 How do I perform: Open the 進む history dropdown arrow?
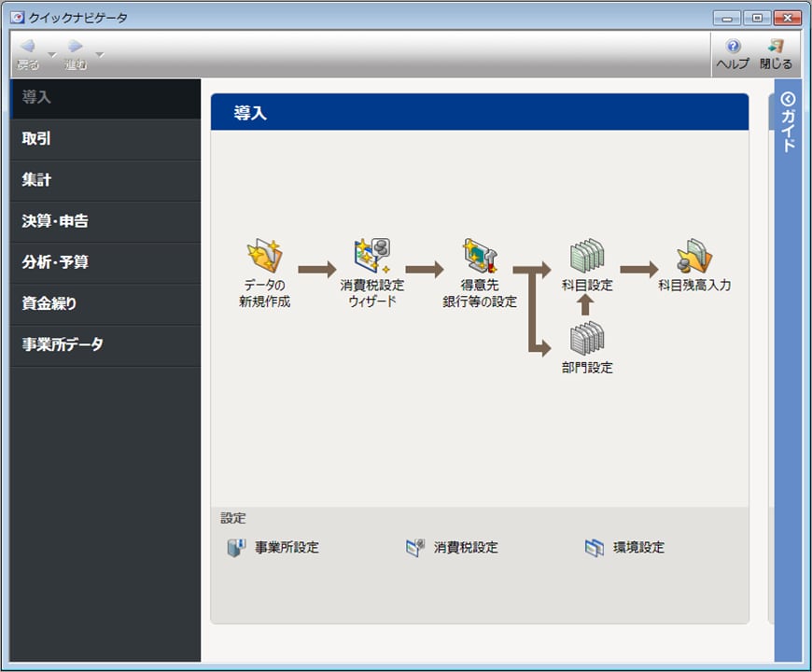(100, 54)
